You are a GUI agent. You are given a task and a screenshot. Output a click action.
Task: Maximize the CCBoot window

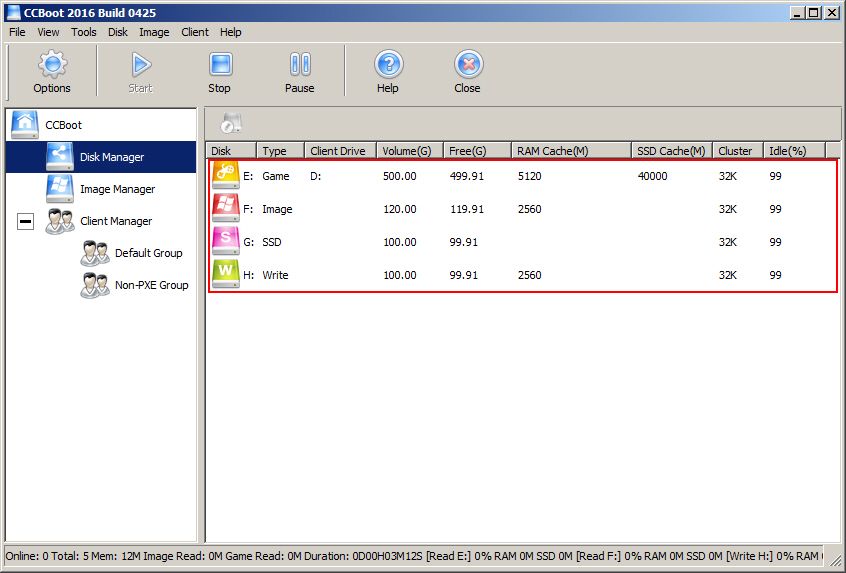point(814,12)
